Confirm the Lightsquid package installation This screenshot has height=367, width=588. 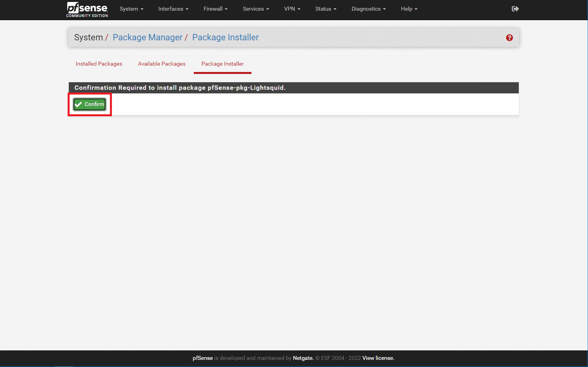tap(90, 104)
